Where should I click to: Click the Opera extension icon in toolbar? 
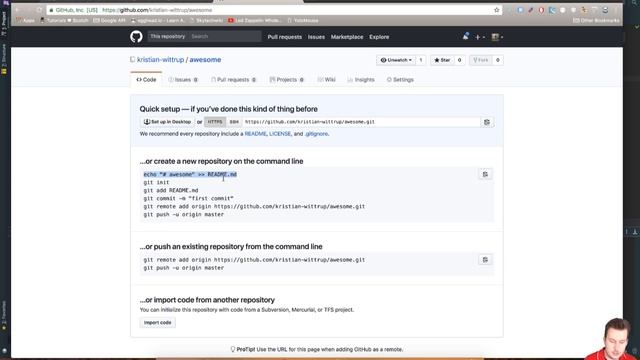(x=541, y=10)
